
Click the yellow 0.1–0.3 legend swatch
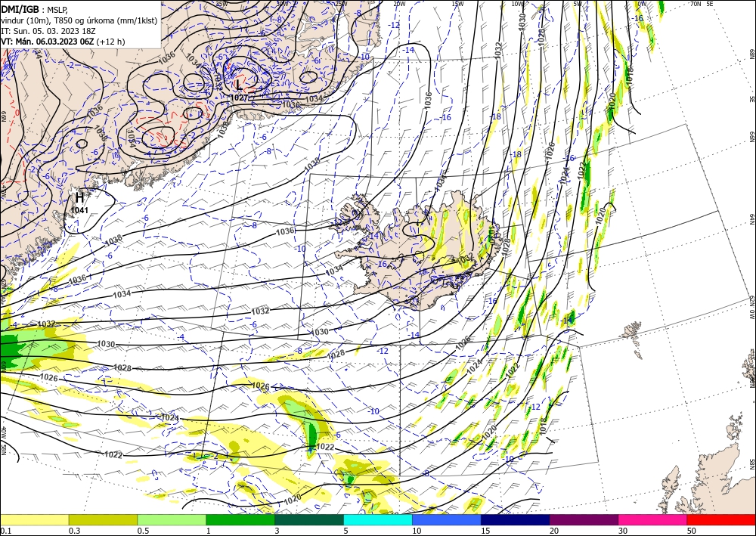click(34, 519)
